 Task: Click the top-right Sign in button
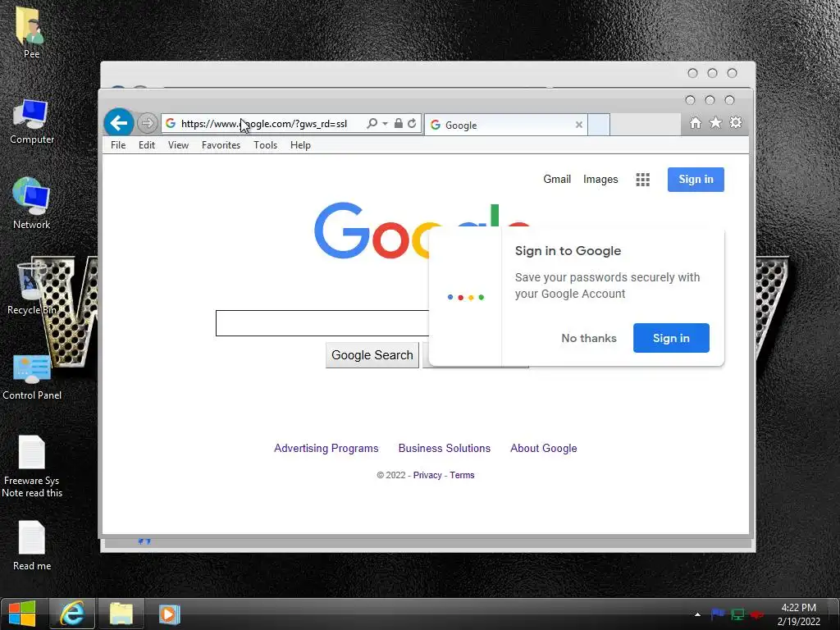pyautogui.click(x=696, y=180)
